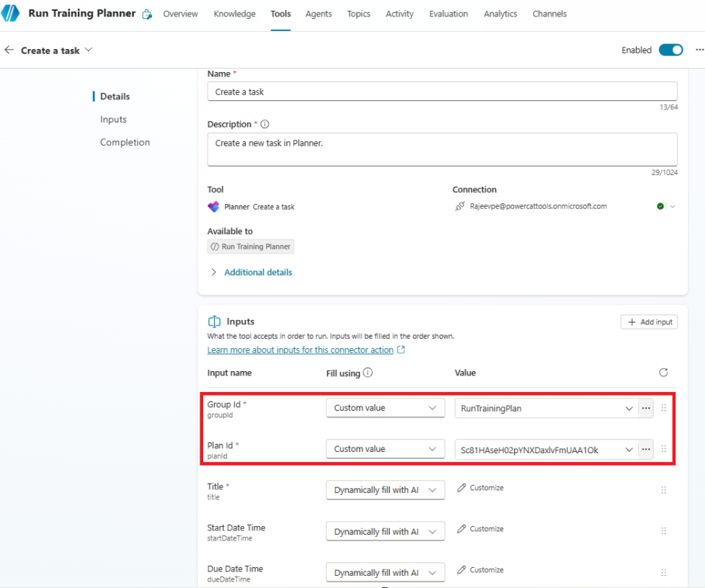Click the Copilot Studio agent logo icon
Viewport: 705px width, 588px height.
pos(11,14)
